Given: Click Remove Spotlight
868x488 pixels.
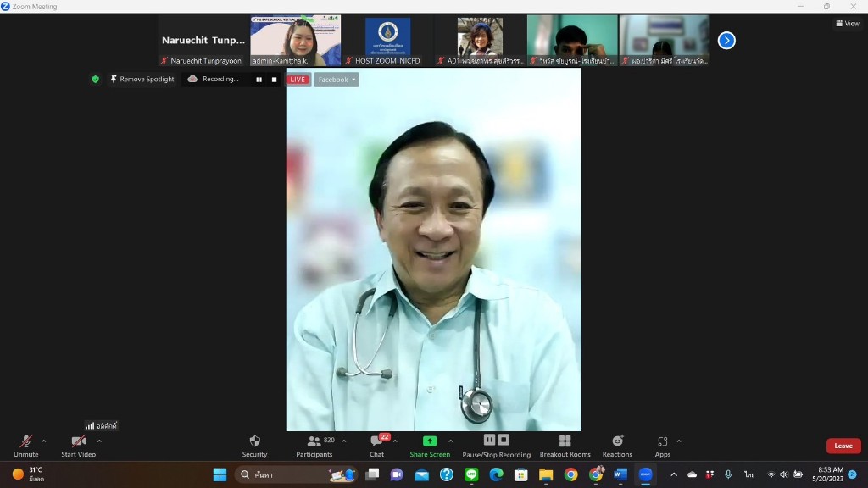Looking at the screenshot, I should coord(142,80).
